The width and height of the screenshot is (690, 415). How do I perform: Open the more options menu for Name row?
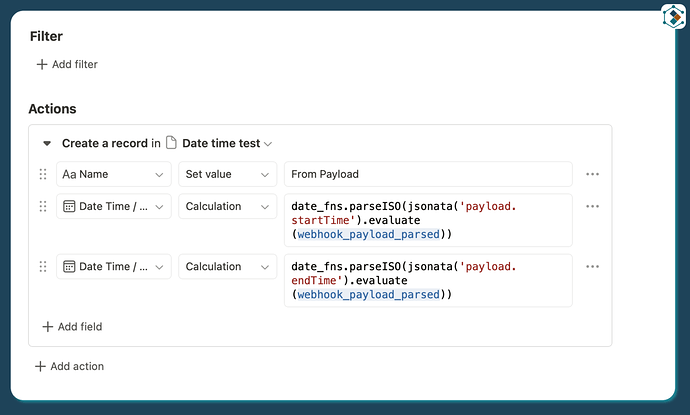[592, 174]
